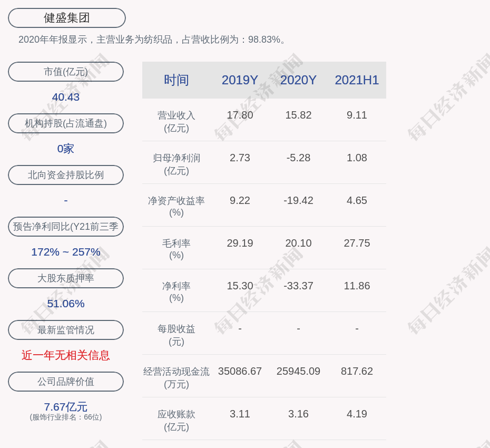This screenshot has height=448, width=490.
Task: Select ROE value -19.42
Action: point(298,200)
